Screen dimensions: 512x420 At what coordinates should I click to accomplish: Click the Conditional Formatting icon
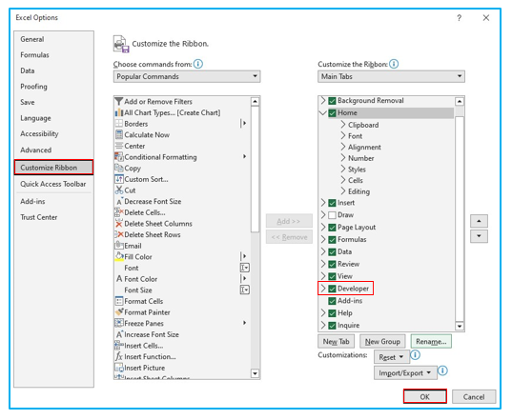click(119, 157)
